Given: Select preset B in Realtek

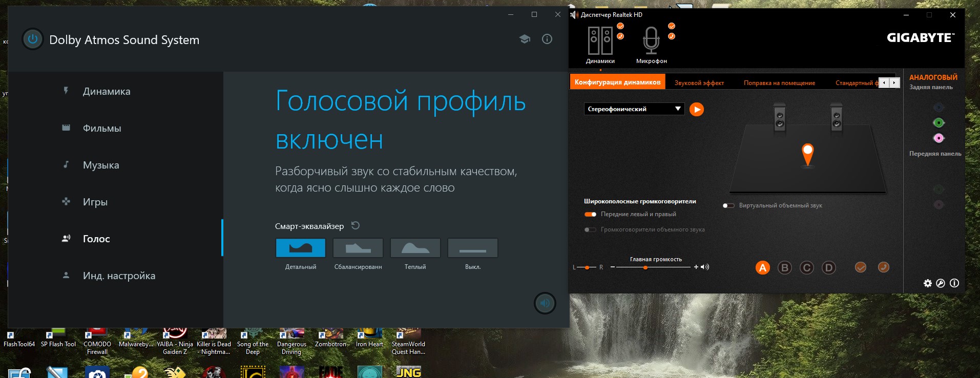Looking at the screenshot, I should tap(785, 267).
